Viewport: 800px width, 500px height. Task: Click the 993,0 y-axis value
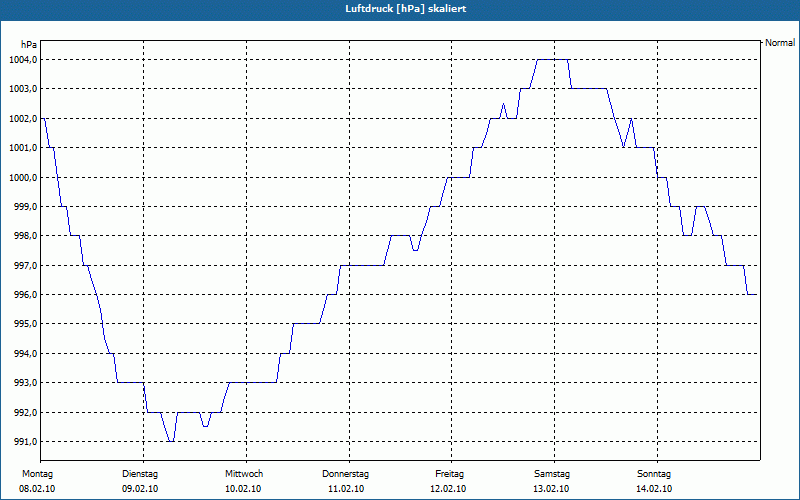click(x=25, y=383)
